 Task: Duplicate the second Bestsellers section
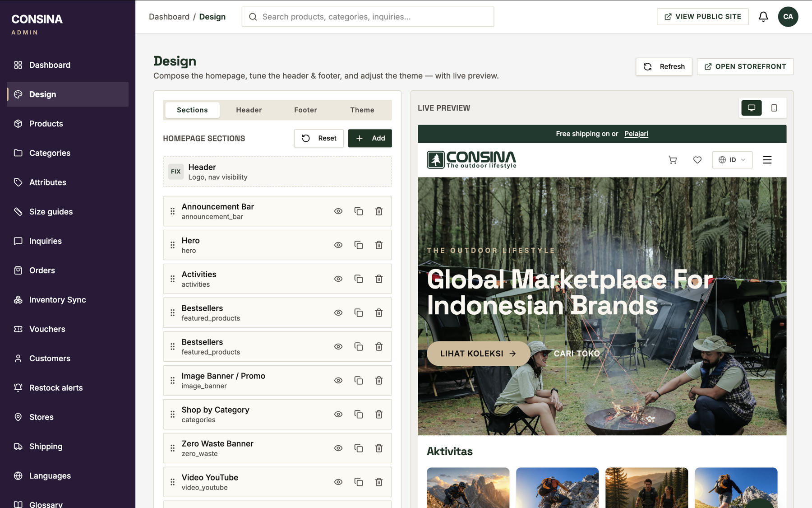coord(359,346)
